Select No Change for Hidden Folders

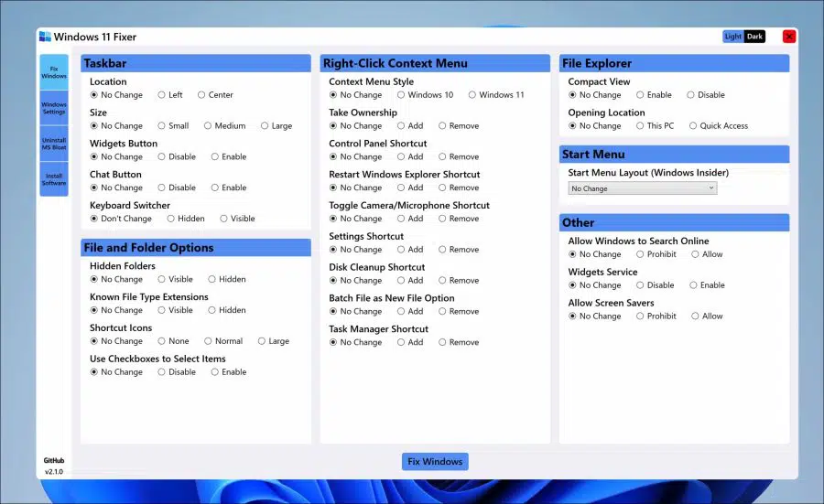coord(116,279)
